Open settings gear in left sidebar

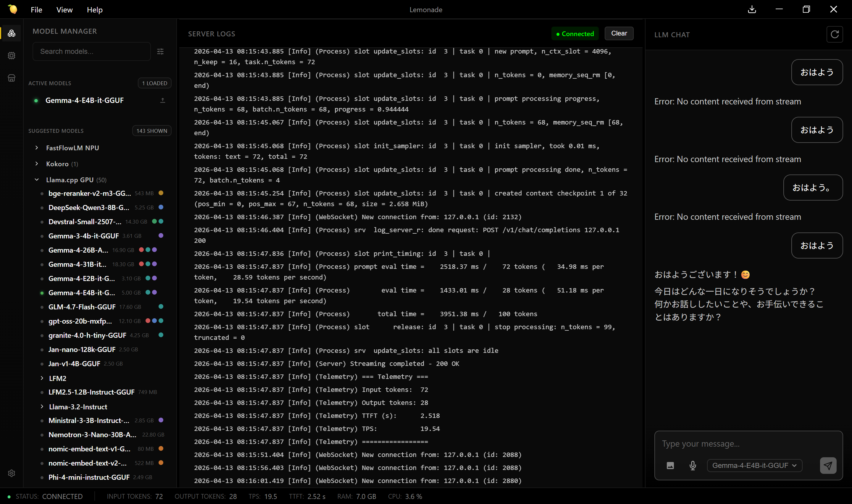tap(12, 473)
